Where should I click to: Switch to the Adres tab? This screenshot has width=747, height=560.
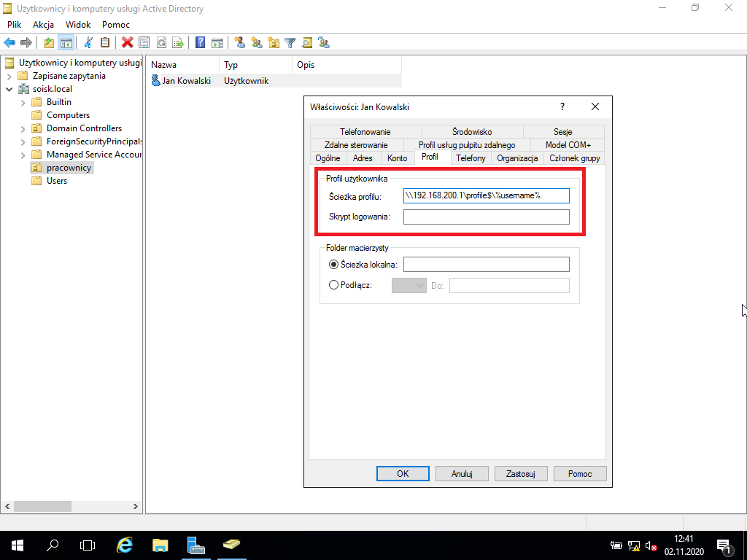pyautogui.click(x=363, y=158)
